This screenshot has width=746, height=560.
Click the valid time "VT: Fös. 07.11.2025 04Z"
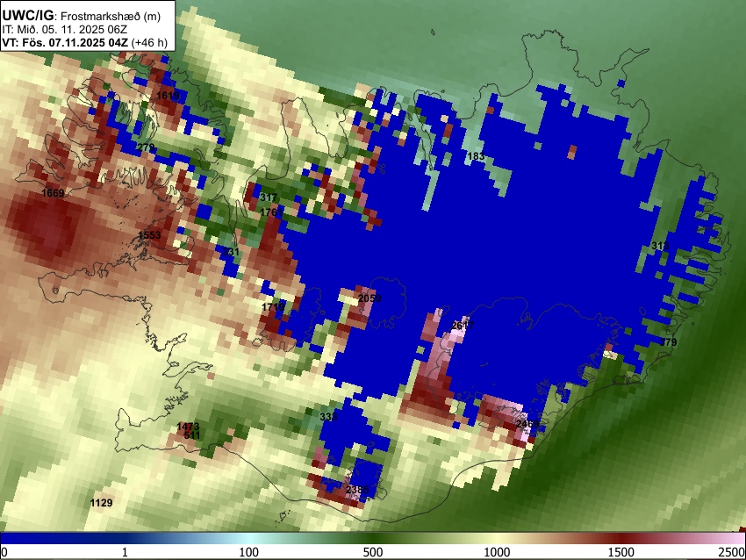point(65,43)
